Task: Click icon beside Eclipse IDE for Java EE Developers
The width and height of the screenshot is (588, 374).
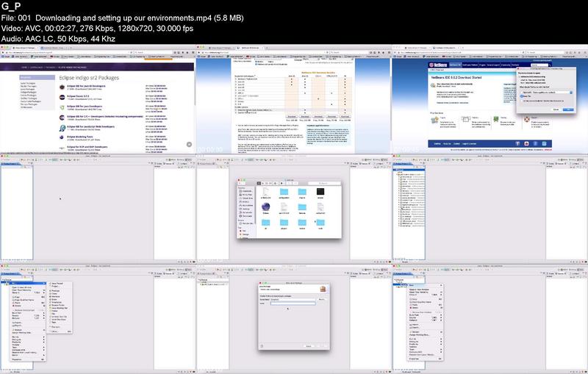Action: (x=62, y=87)
